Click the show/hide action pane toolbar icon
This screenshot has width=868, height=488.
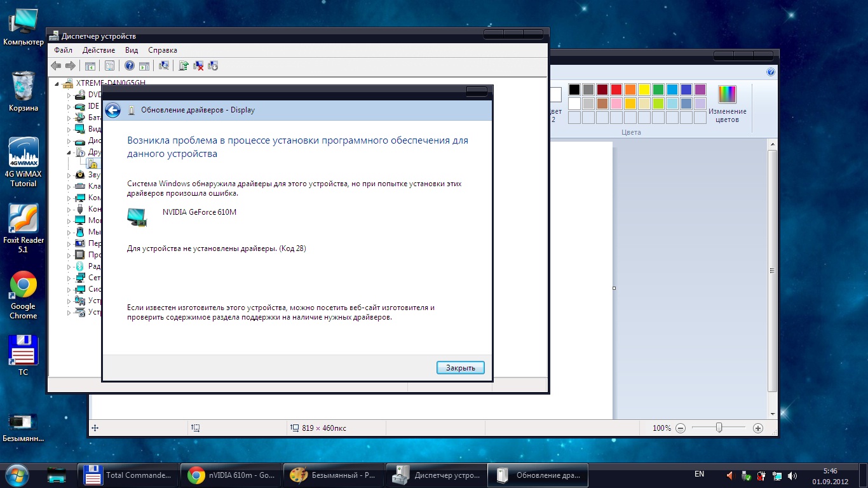[144, 65]
